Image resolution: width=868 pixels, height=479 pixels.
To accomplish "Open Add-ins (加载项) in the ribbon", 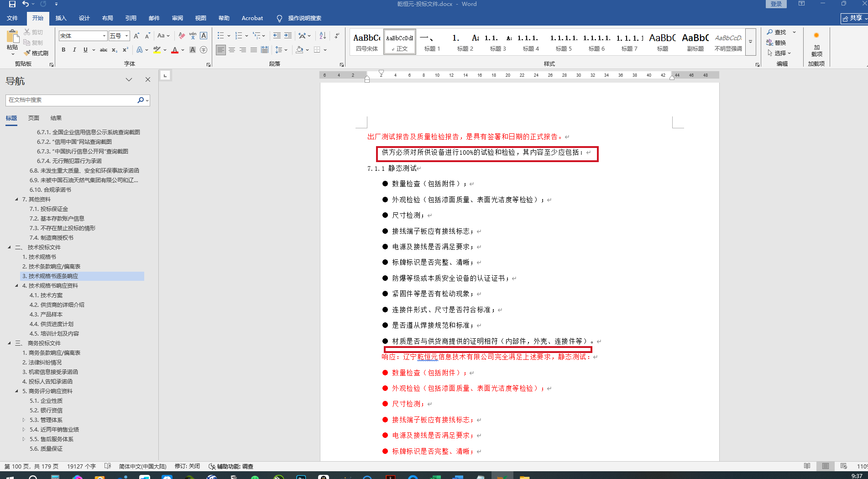I will coord(816,44).
